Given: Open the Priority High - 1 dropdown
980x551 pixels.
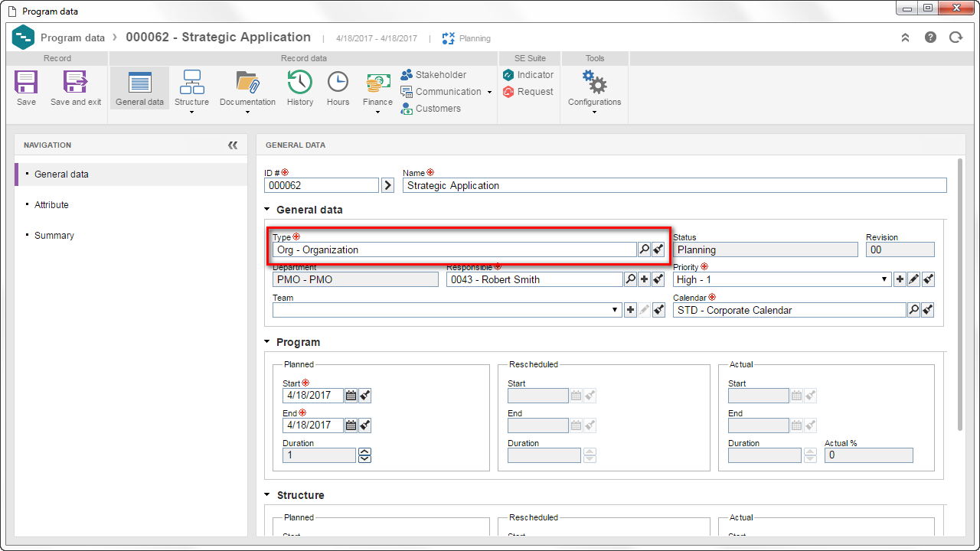Looking at the screenshot, I should coord(782,280).
